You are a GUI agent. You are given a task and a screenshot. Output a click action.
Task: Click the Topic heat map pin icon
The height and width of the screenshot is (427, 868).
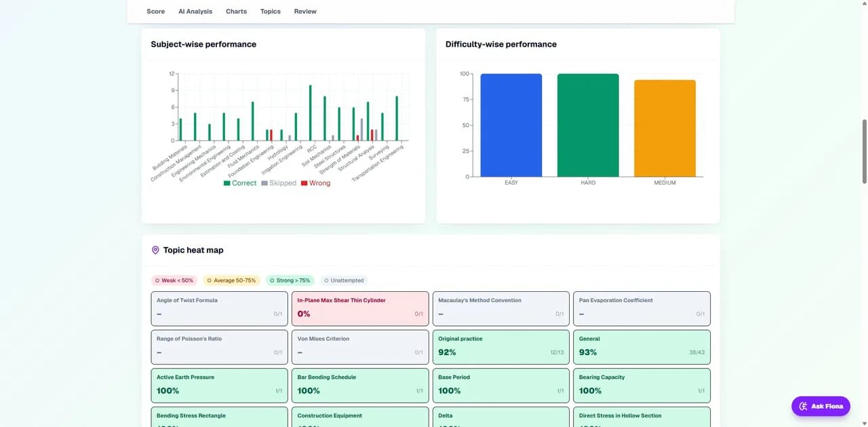coord(155,250)
